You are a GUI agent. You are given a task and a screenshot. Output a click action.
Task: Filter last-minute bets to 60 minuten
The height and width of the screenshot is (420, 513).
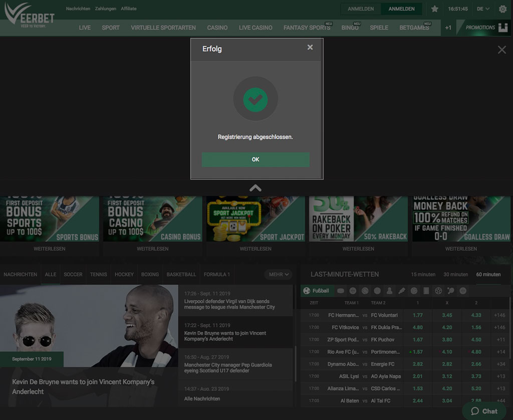[488, 274]
